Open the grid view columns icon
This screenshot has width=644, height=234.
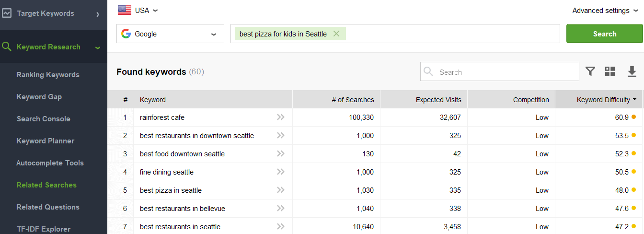(x=610, y=71)
